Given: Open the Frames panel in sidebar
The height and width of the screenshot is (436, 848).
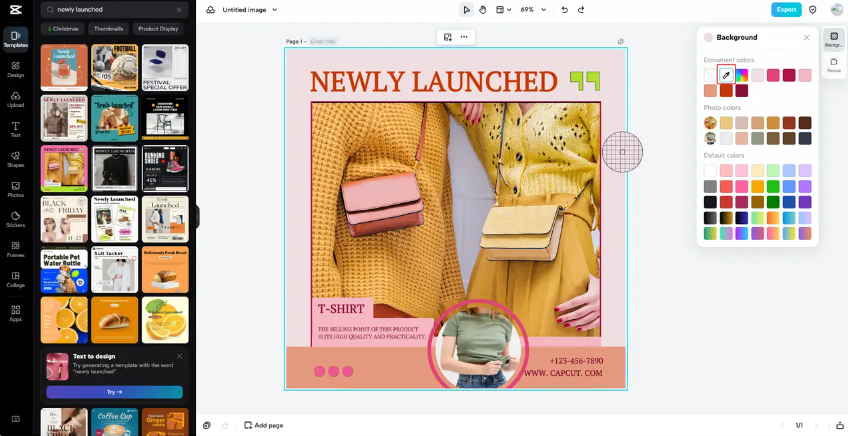Looking at the screenshot, I should (x=15, y=249).
